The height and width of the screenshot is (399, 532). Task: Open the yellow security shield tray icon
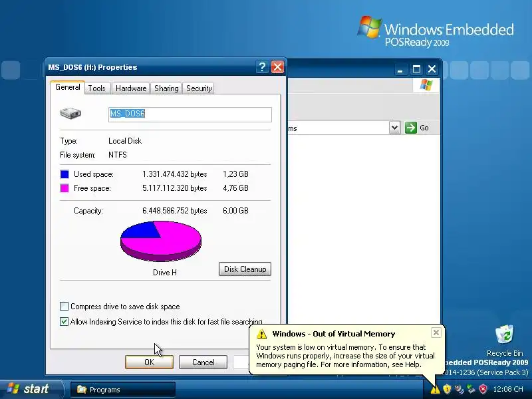click(447, 389)
